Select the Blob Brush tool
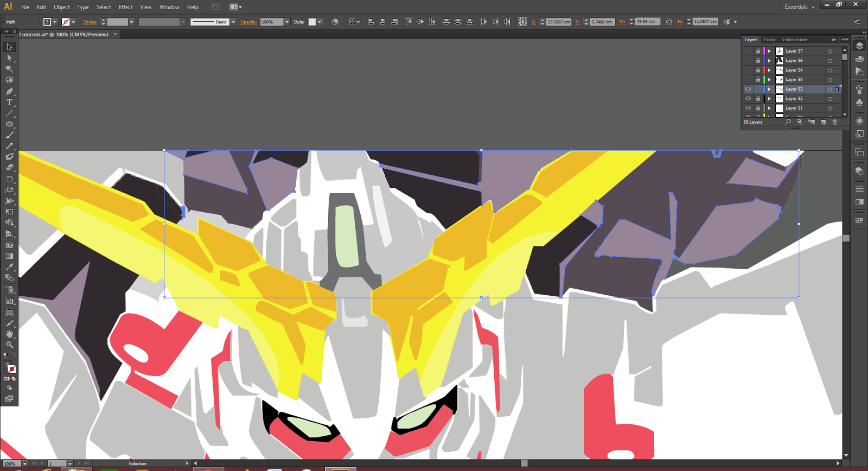Screen dimensions: 868x471 [9, 157]
